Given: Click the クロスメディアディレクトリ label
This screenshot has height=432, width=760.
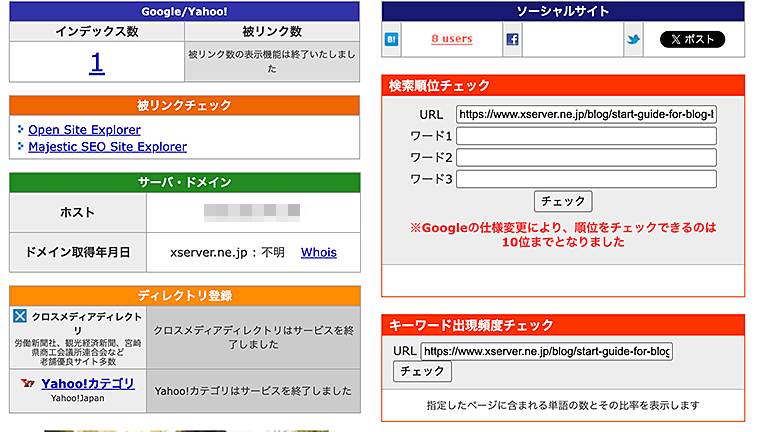Looking at the screenshot, I should pyautogui.click(x=86, y=323).
